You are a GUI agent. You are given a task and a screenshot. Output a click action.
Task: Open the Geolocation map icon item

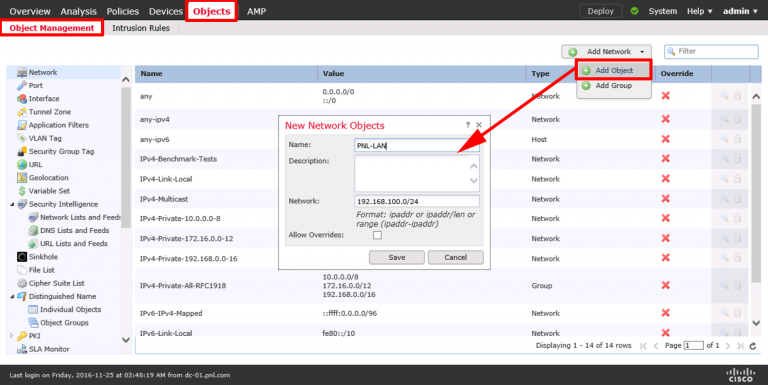(x=22, y=178)
